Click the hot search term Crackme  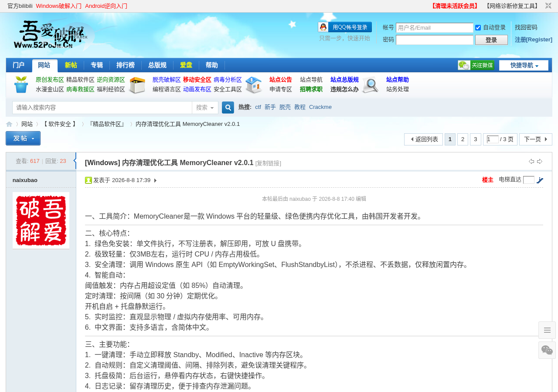pos(320,107)
